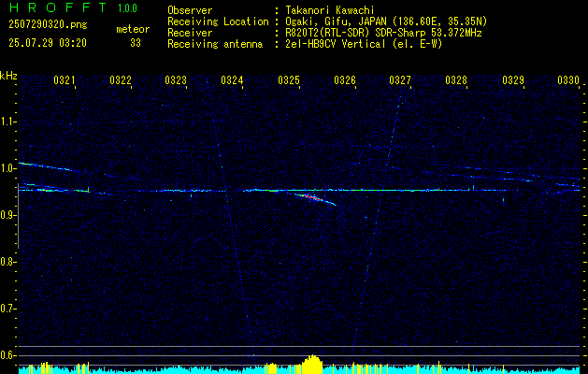Click the bright red meteor echo near 0325
This screenshot has height=374, width=588.
313,197
